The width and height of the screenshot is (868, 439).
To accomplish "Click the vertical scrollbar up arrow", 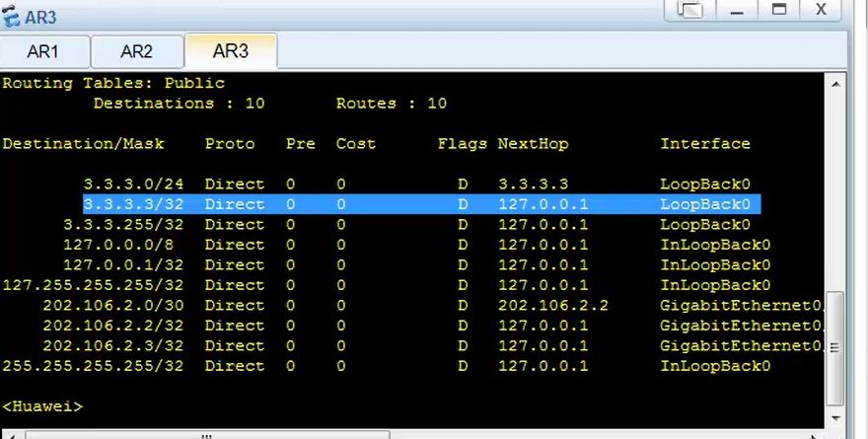I will point(835,85).
